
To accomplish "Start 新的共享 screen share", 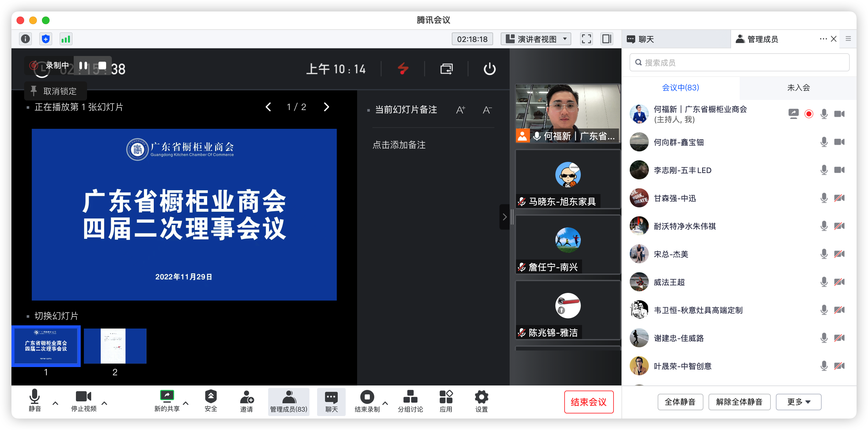I will [x=167, y=401].
